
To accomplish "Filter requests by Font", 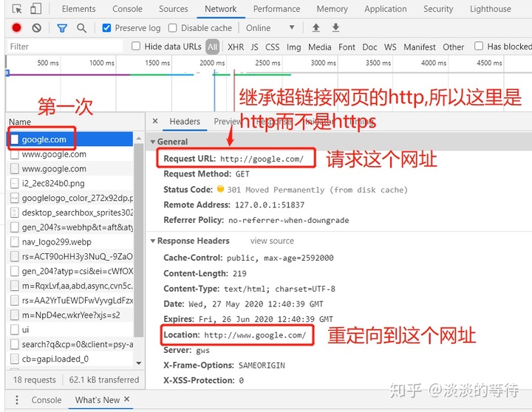I will tap(347, 47).
